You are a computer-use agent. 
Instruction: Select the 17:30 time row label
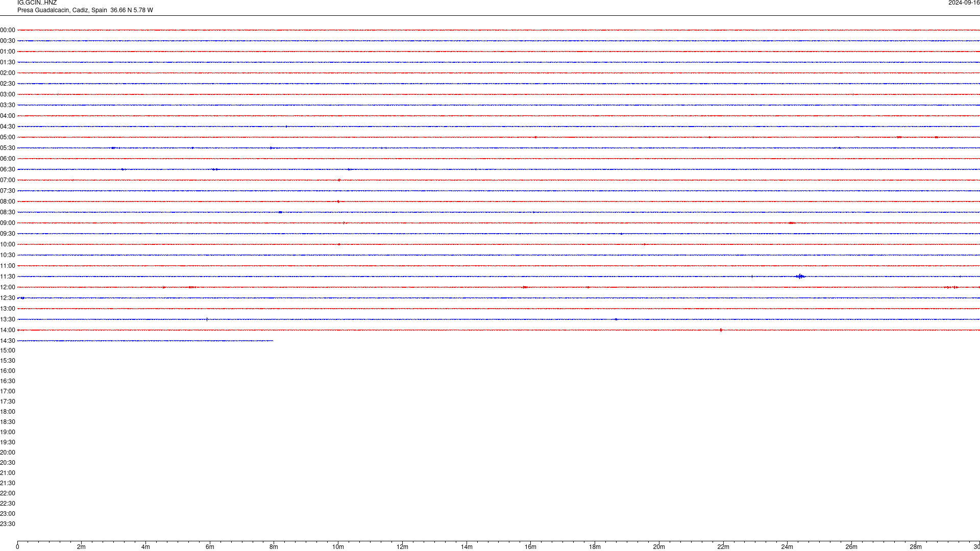point(8,402)
